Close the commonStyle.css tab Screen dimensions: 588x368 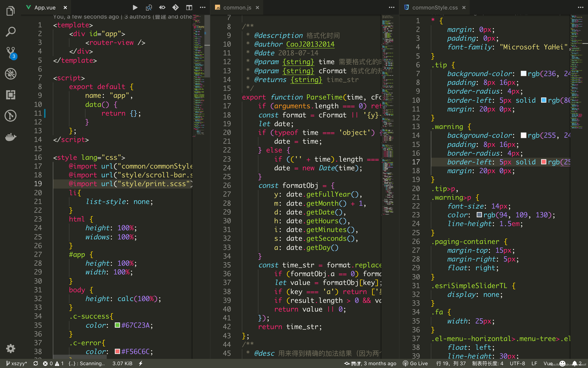pos(464,8)
